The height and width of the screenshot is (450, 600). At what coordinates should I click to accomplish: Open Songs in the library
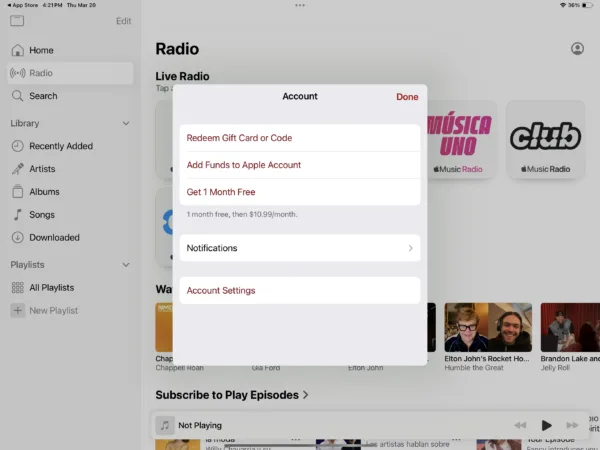pos(70,214)
